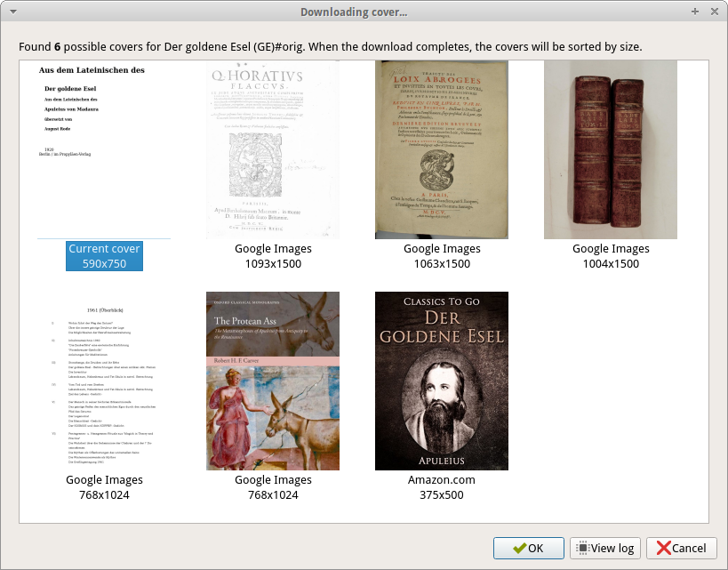This screenshot has width=728, height=570.
Task: Select the Loix Abrogees cover thumbnail
Action: 442,149
